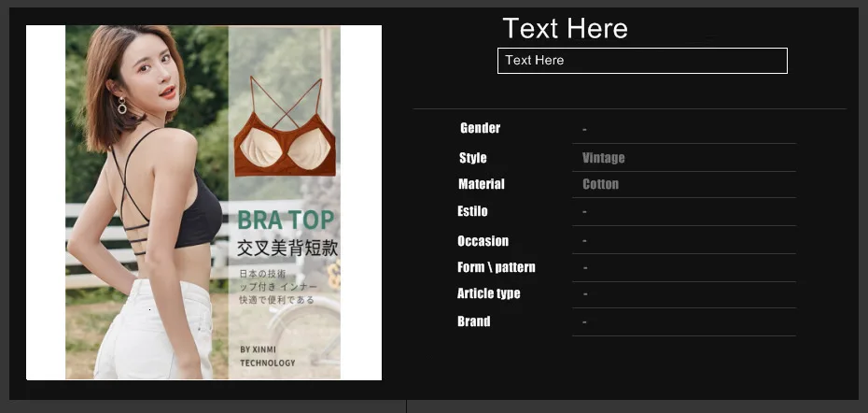Image resolution: width=868 pixels, height=413 pixels.
Task: Select the Article type label
Action: coord(488,293)
